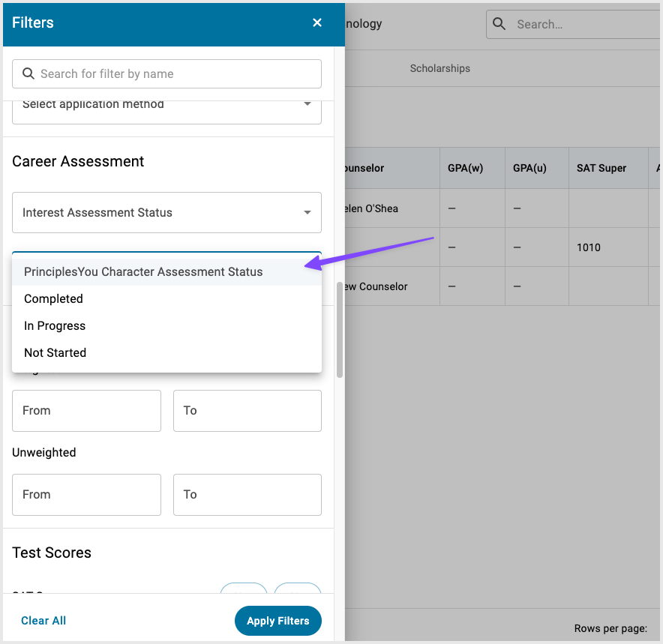Click the Interest Assessment Status dropdown arrow
Viewport: 663px width, 644px height.
point(307,213)
